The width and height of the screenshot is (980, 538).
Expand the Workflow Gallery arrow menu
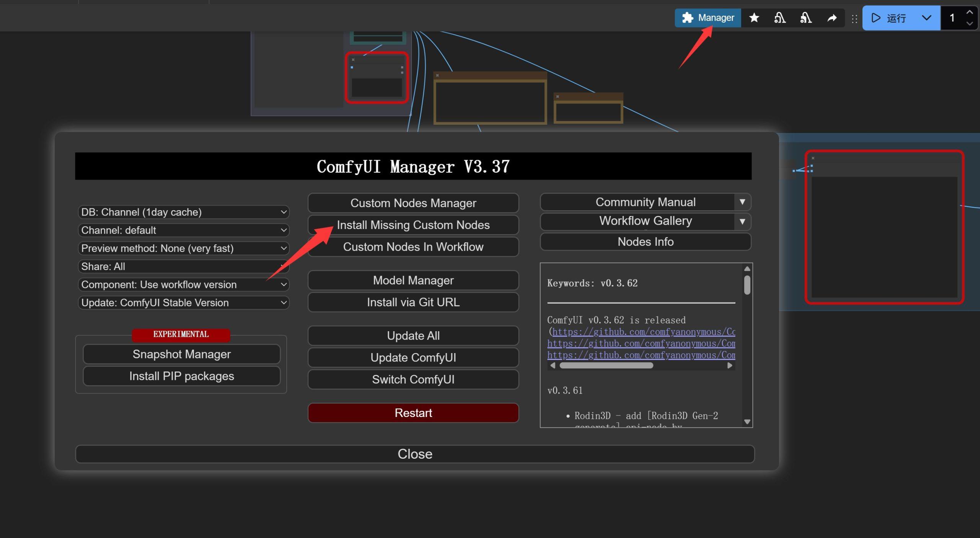[742, 221]
